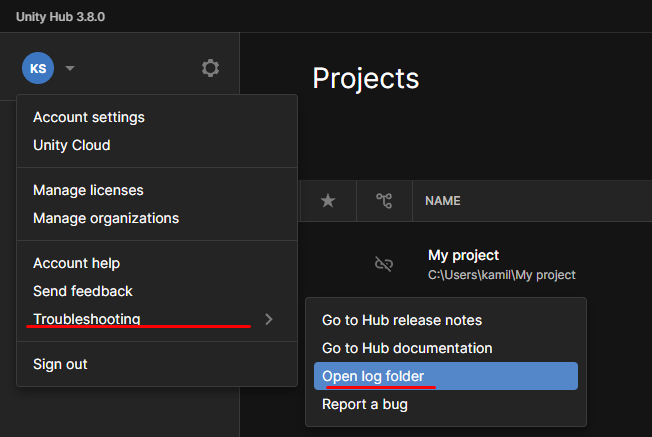Expand the Troubleshooting submenu chevron
Screen dimensions: 652x437
(x=268, y=319)
